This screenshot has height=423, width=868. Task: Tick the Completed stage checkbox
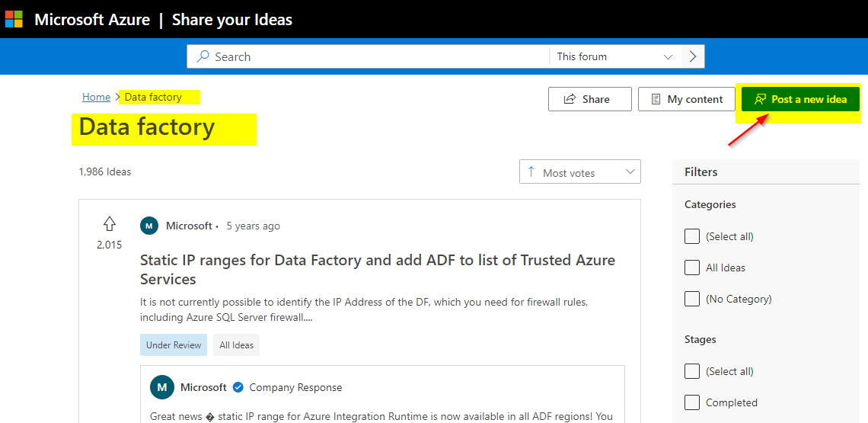pos(692,402)
